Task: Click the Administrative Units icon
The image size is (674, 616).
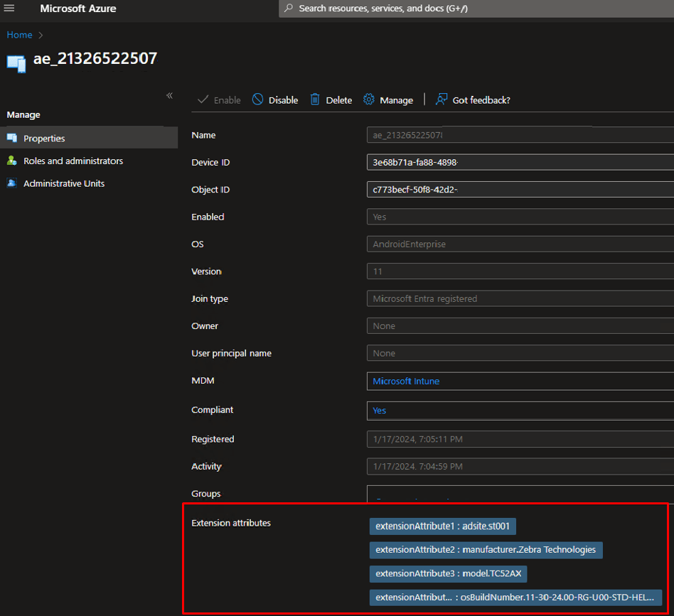Action: coord(12,183)
